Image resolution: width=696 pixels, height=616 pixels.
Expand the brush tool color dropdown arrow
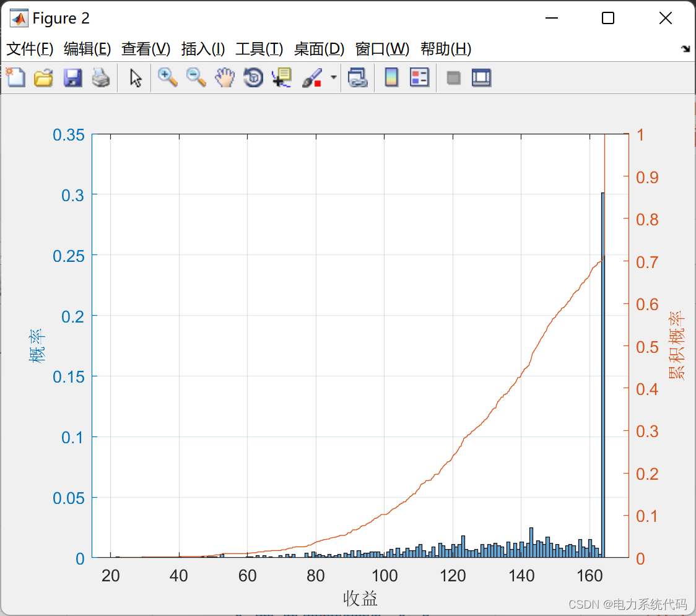334,77
